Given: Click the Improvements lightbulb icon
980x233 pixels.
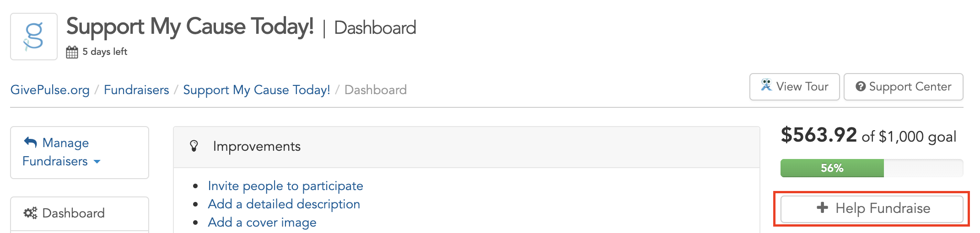Looking at the screenshot, I should pos(194,146).
